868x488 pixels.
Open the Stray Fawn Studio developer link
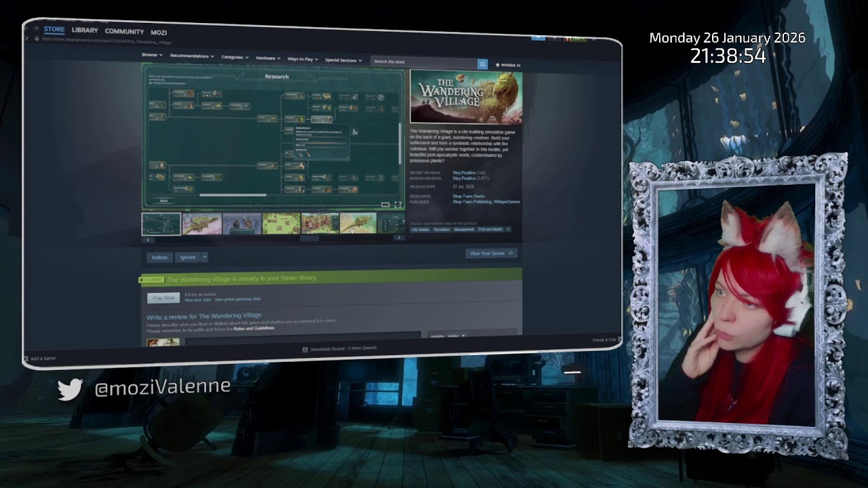click(467, 196)
